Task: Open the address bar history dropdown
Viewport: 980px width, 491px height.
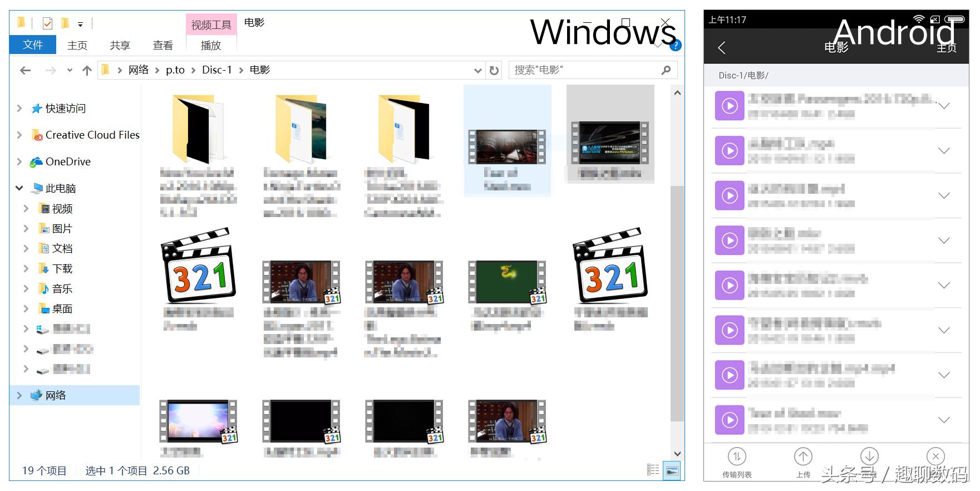Action: coord(477,71)
